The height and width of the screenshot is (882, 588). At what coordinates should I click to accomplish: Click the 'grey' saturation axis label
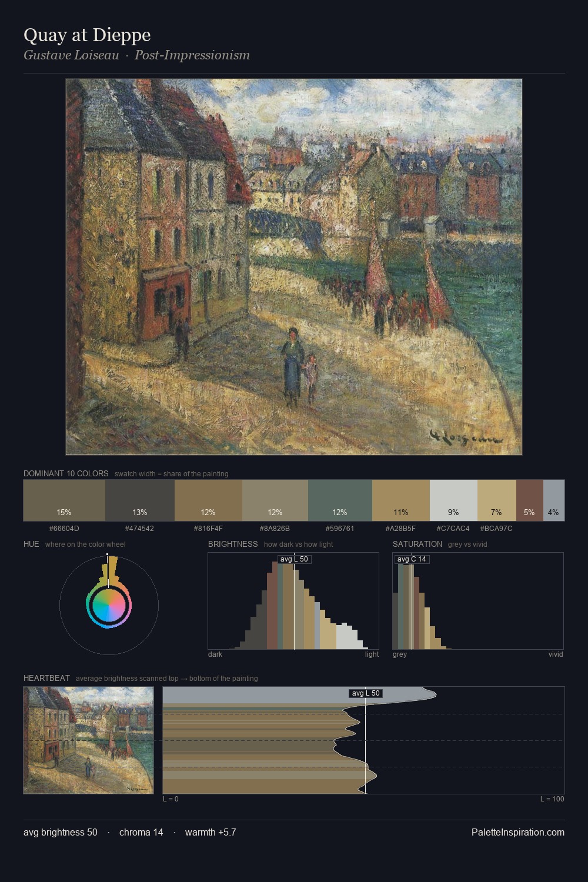(400, 654)
